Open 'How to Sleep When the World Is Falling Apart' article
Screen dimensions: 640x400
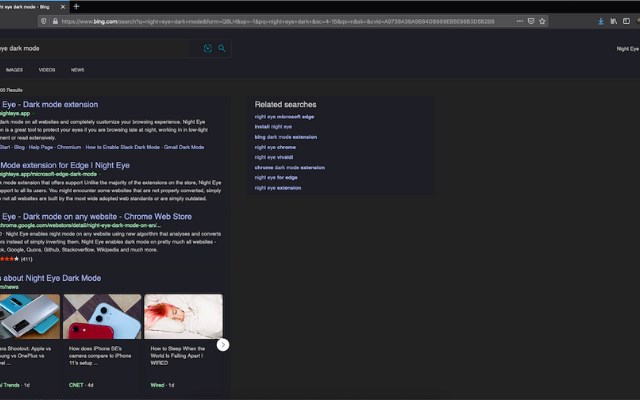coord(178,356)
